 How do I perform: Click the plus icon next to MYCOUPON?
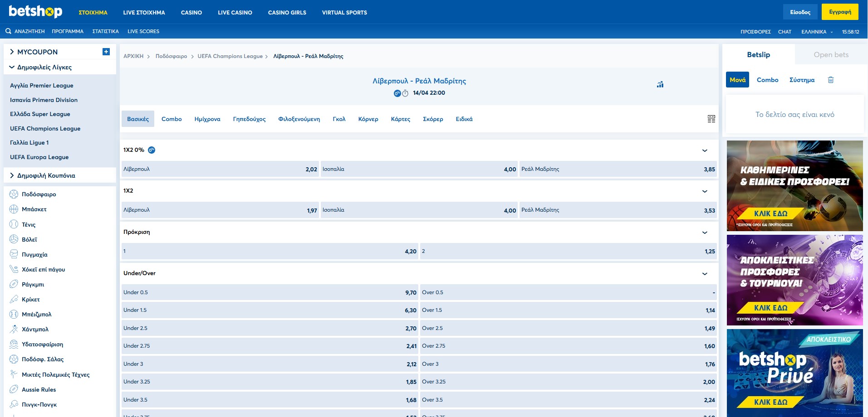(x=106, y=52)
